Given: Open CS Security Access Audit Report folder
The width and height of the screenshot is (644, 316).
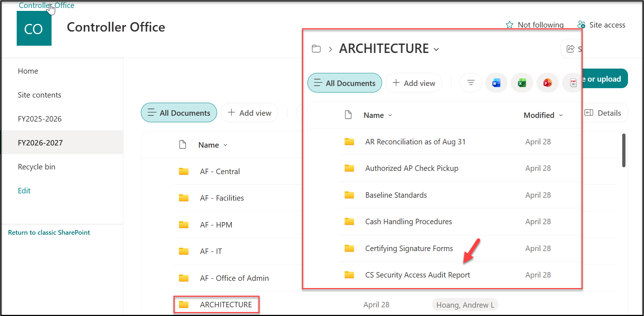Looking at the screenshot, I should [417, 275].
